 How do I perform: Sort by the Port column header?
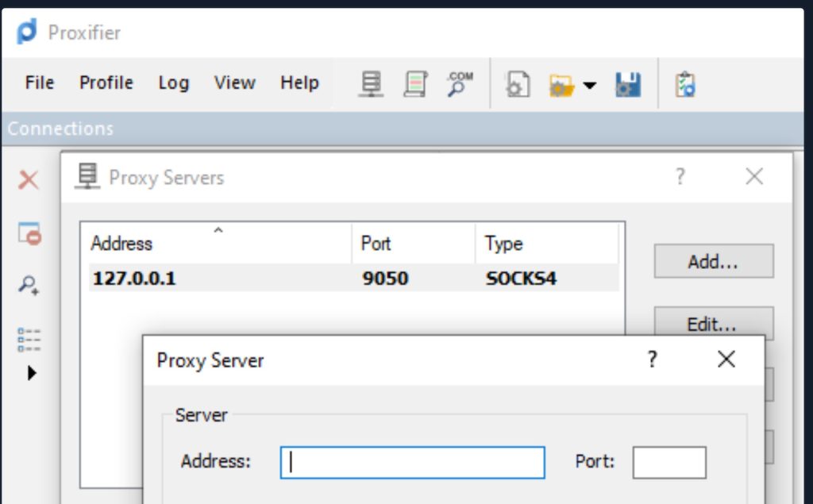(x=413, y=243)
